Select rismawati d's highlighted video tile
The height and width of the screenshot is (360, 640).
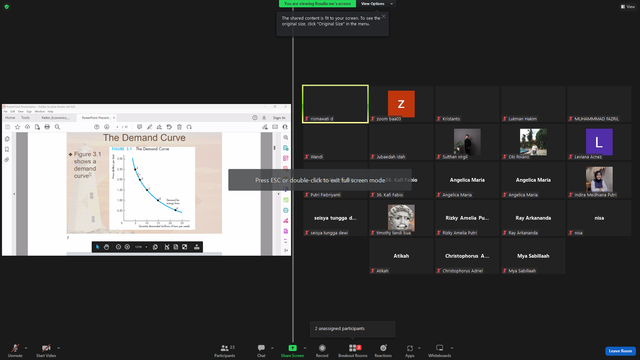335,104
